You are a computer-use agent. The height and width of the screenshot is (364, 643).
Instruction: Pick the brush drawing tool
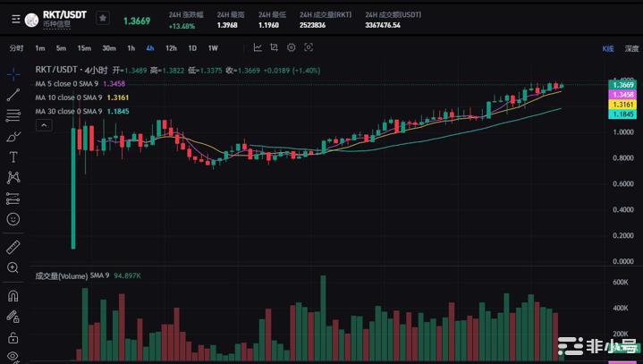(x=13, y=136)
